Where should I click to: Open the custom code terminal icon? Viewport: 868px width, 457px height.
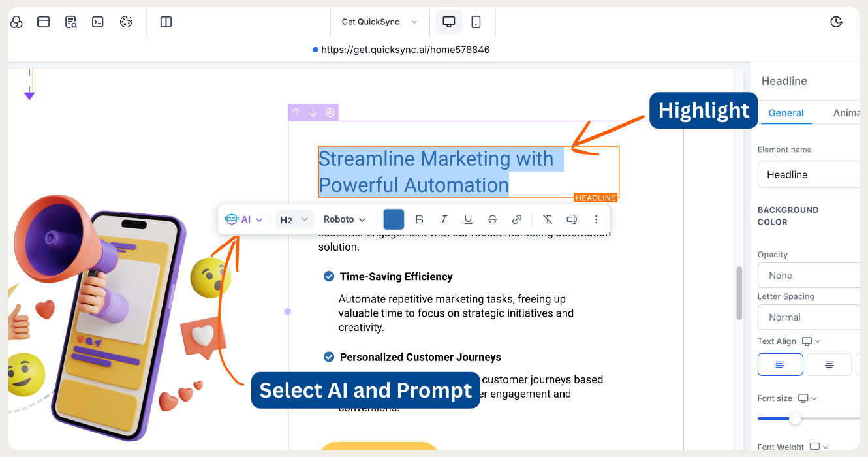coord(98,22)
